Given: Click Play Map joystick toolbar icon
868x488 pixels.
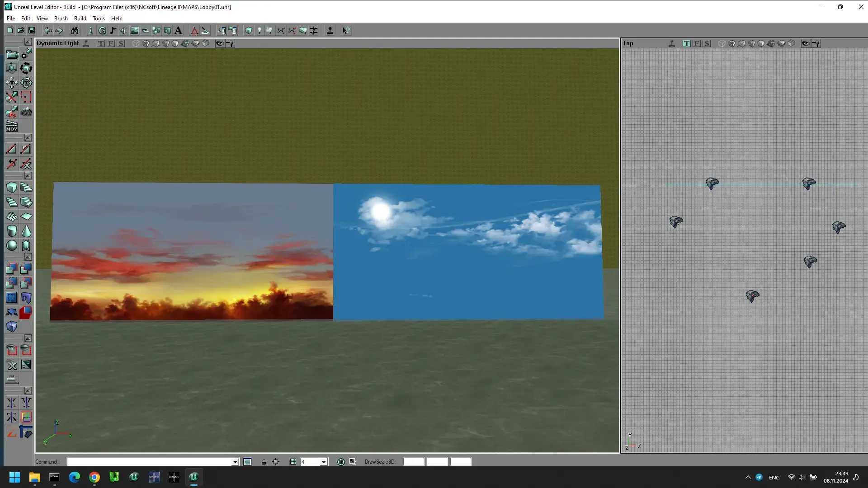Looking at the screenshot, I should point(330,30).
